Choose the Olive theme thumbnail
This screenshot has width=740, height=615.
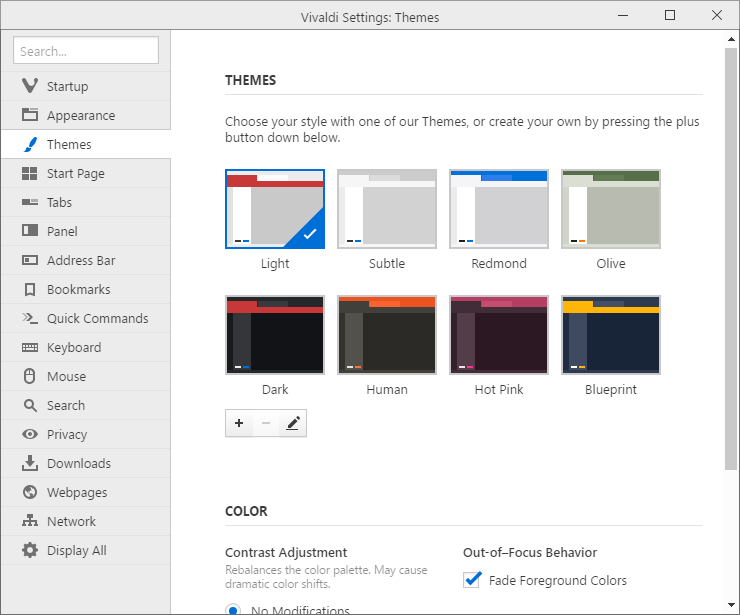click(611, 209)
